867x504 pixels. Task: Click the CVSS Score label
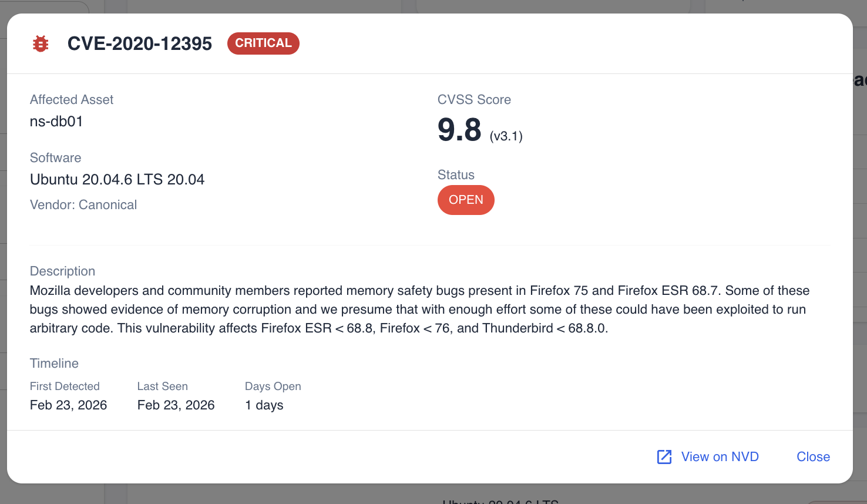pos(474,100)
